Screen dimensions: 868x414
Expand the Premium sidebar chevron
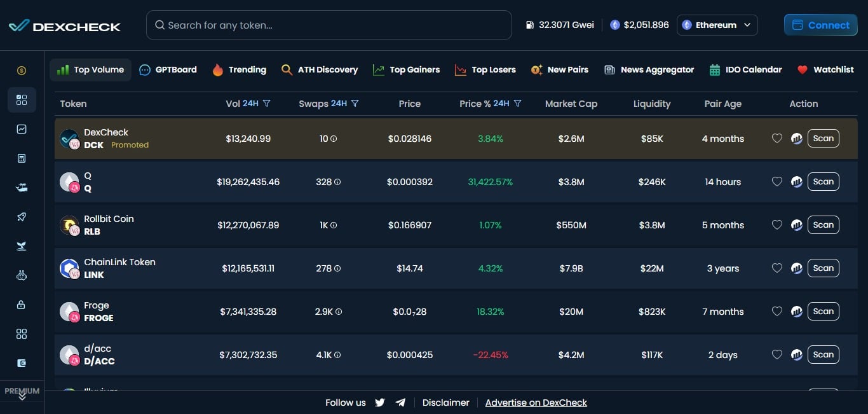click(x=22, y=396)
